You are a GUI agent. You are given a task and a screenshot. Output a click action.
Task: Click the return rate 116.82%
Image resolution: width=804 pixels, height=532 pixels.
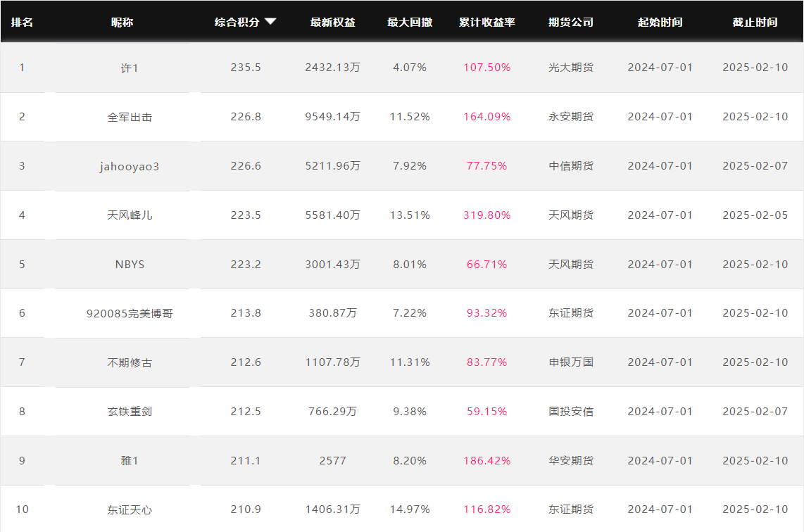tap(487, 509)
